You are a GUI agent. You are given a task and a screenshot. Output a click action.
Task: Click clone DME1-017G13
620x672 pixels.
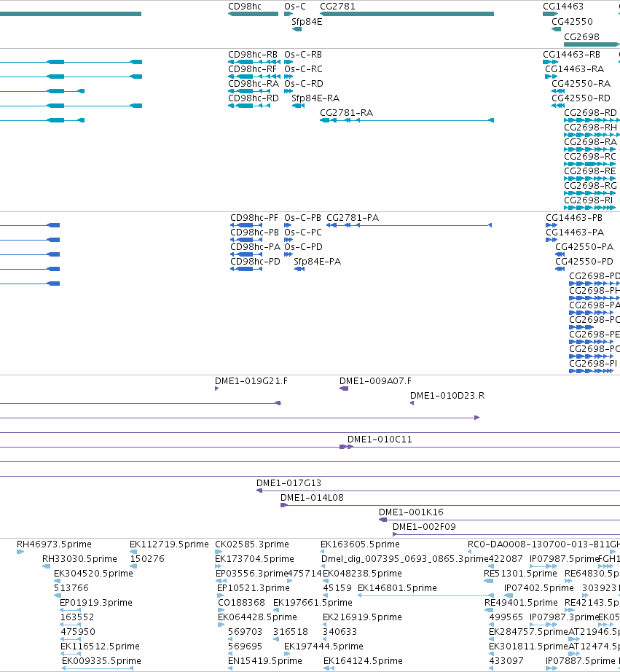[438, 491]
